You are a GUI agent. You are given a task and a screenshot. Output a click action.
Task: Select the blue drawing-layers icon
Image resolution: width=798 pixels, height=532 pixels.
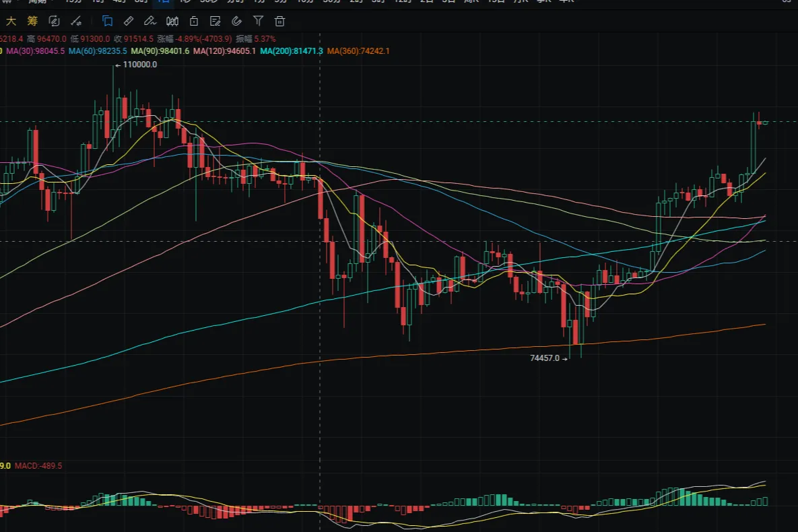[x=107, y=21]
